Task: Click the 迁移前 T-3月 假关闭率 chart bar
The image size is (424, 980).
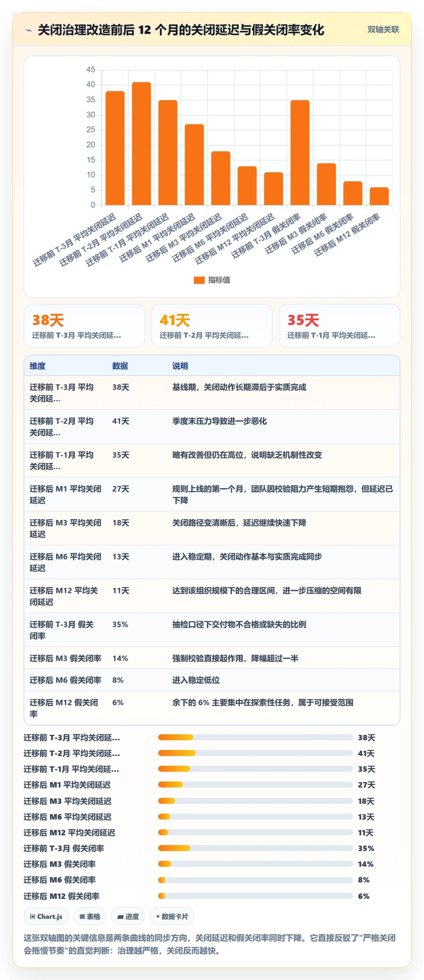Action: (300, 152)
